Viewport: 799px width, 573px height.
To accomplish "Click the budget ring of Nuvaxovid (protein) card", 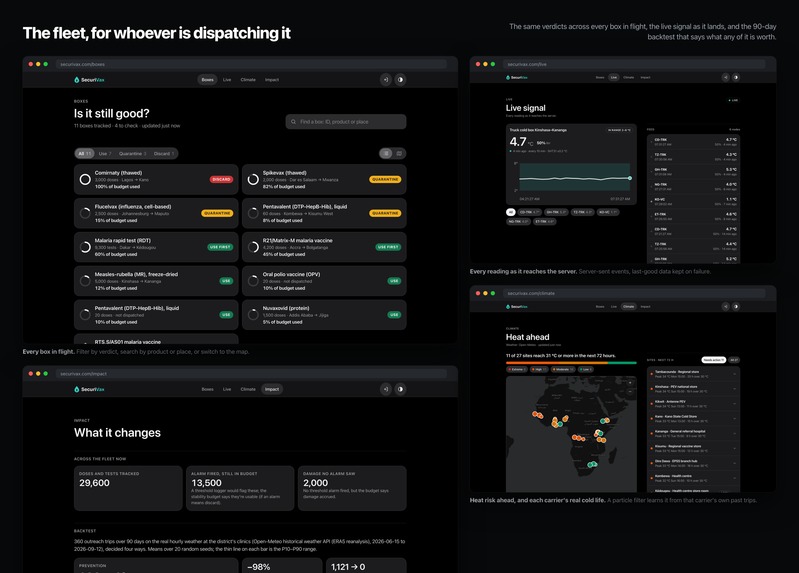I will [x=253, y=315].
